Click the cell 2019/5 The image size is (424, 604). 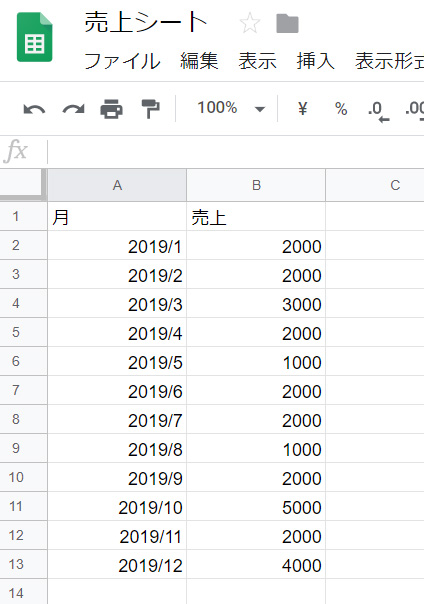[117, 361]
